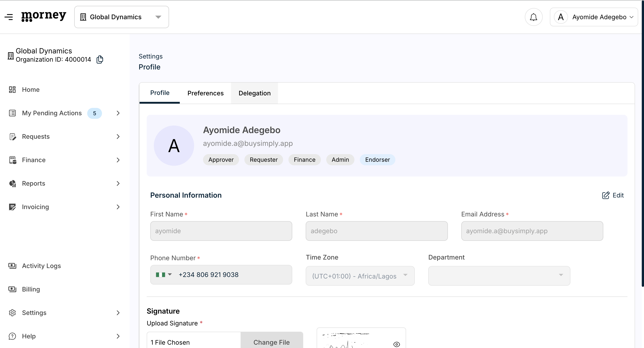Viewport: 644px width, 348px height.
Task: Click the My Pending Actions list icon
Action: click(12, 113)
